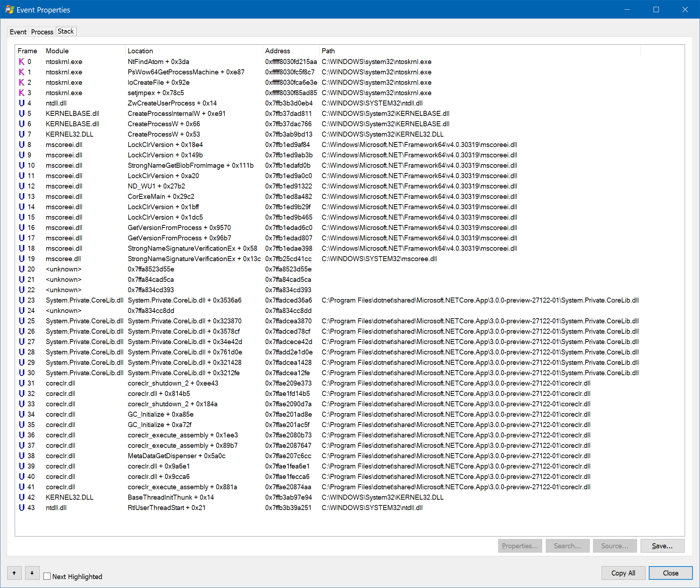Click the U icon on the CreateProcessInternalW frame
Image resolution: width=700 pixels, height=588 pixels.
22,113
